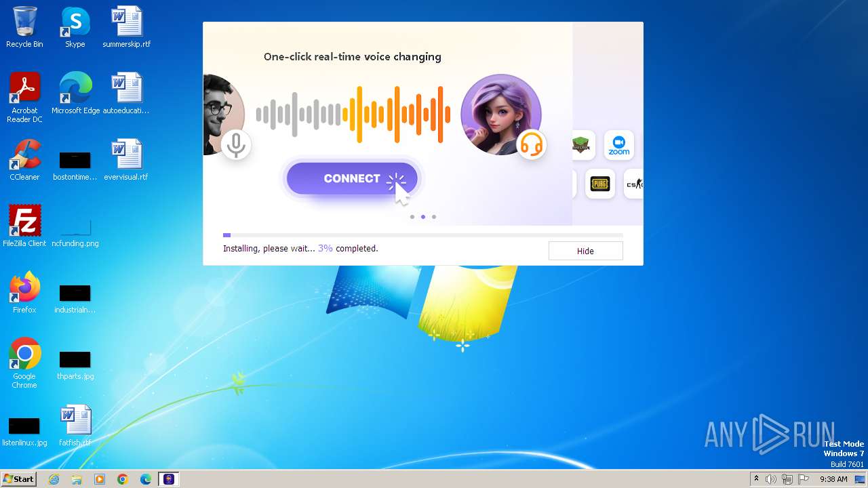Open Internet Explorer from taskbar

coord(54,479)
